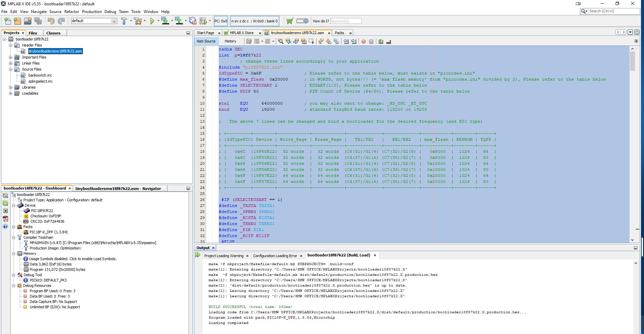Image resolution: width=644 pixels, height=334 pixels.
Task: Toggle rectangular selection in editor toolbar
Action: point(311,41)
